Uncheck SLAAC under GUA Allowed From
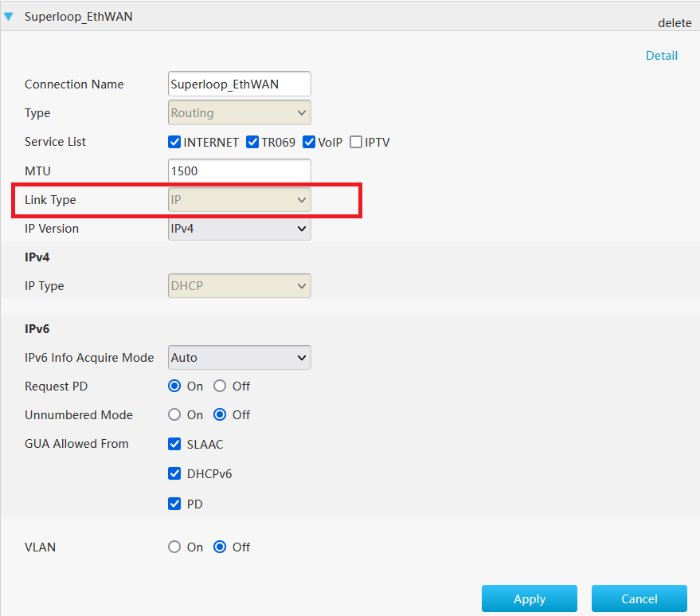Screen dimensions: 700x616 tap(174, 444)
